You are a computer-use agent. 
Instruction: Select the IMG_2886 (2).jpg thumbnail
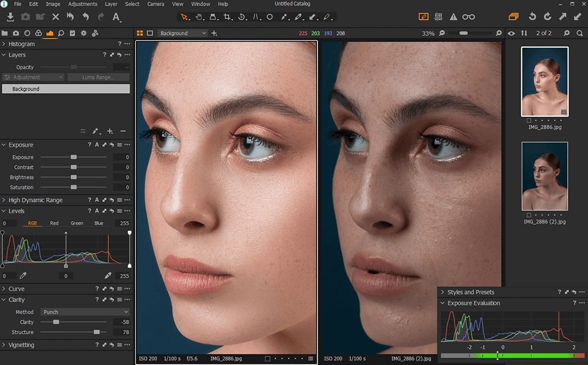point(545,176)
